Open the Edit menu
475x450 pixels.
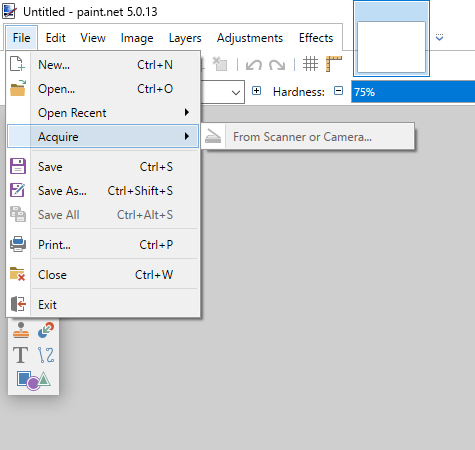(55, 38)
